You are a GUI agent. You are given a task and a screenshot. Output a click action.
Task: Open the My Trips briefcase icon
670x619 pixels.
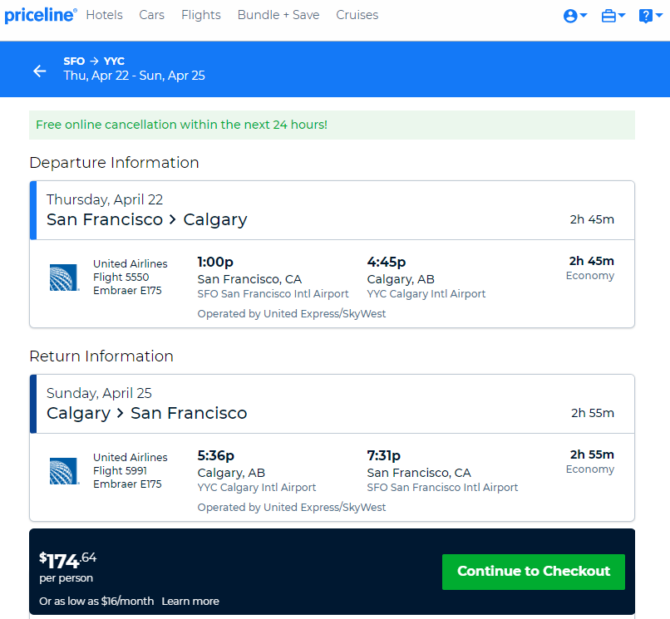608,16
